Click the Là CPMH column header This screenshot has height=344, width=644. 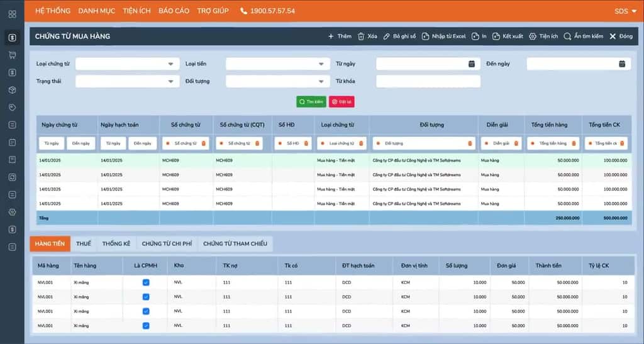coord(145,265)
